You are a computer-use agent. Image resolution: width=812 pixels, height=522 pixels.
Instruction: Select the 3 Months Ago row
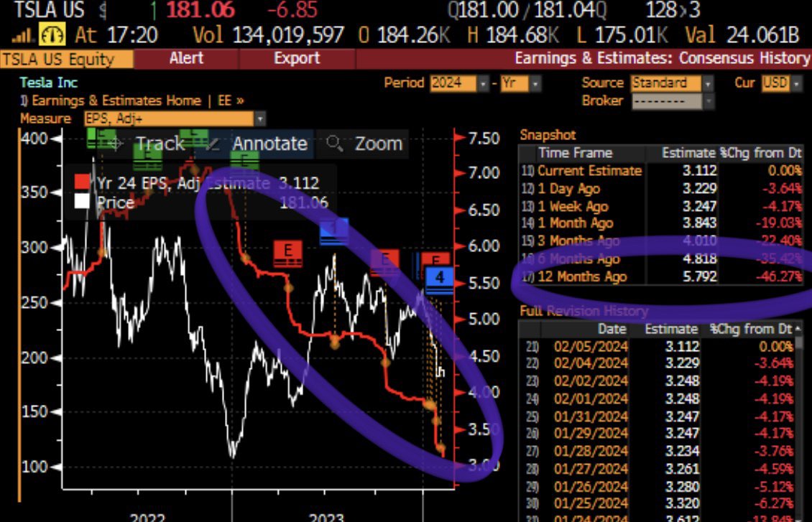coord(661,241)
